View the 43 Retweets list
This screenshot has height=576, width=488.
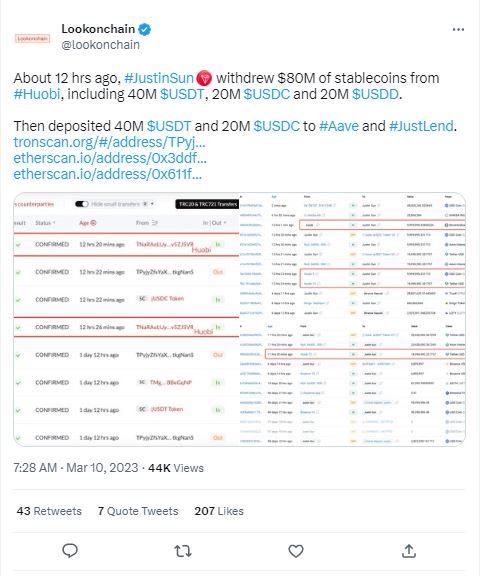(49, 511)
